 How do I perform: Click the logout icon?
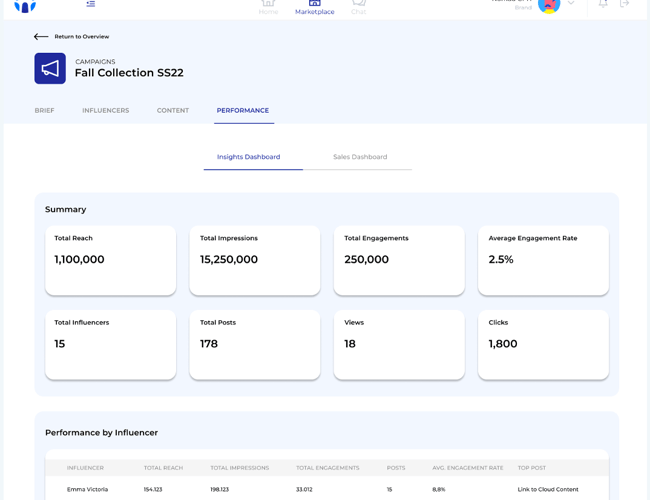pos(625,4)
